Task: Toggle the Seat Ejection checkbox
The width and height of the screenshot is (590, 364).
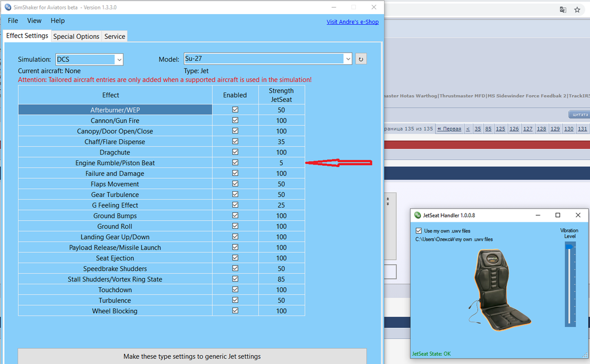Action: click(x=235, y=257)
